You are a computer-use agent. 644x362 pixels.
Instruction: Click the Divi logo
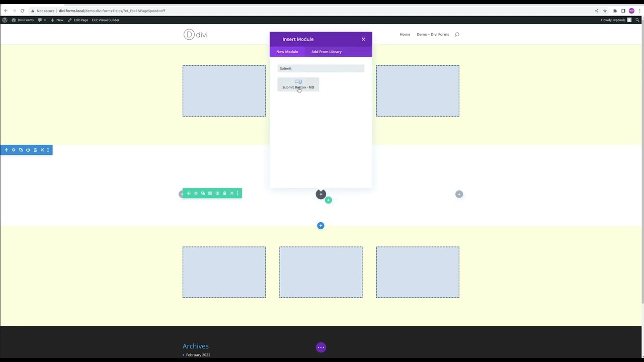[x=196, y=34]
